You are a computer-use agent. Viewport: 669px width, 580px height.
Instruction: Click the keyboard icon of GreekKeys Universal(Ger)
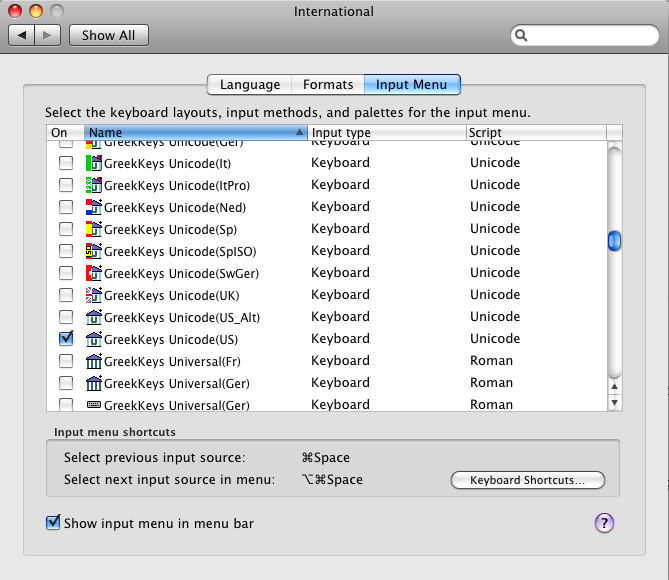coord(94,404)
